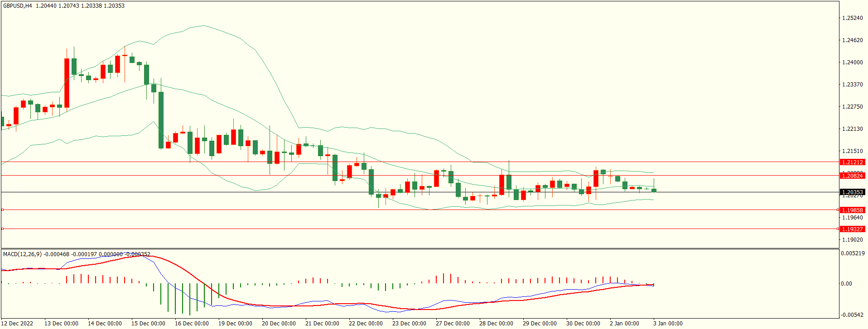
Task: Grab the left handle of the 1.19858 line
Action: tap(2, 210)
